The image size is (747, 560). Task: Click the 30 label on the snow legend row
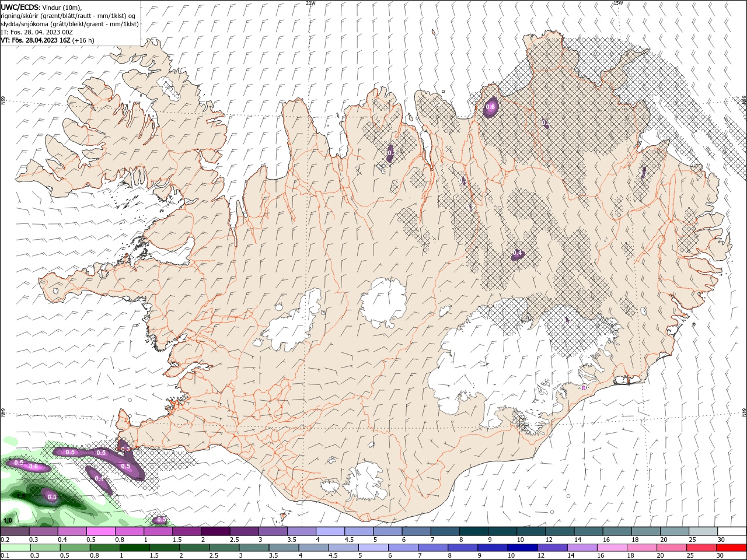coord(721,540)
